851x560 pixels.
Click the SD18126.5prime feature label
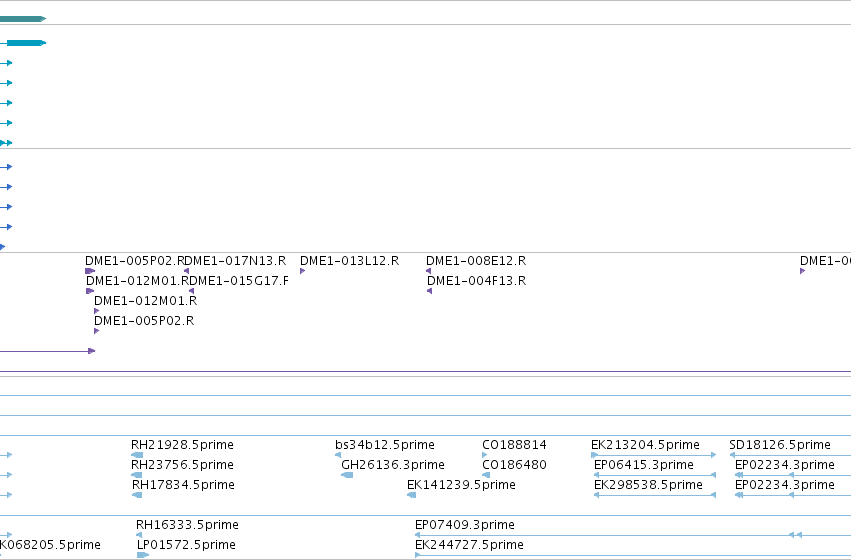click(780, 445)
